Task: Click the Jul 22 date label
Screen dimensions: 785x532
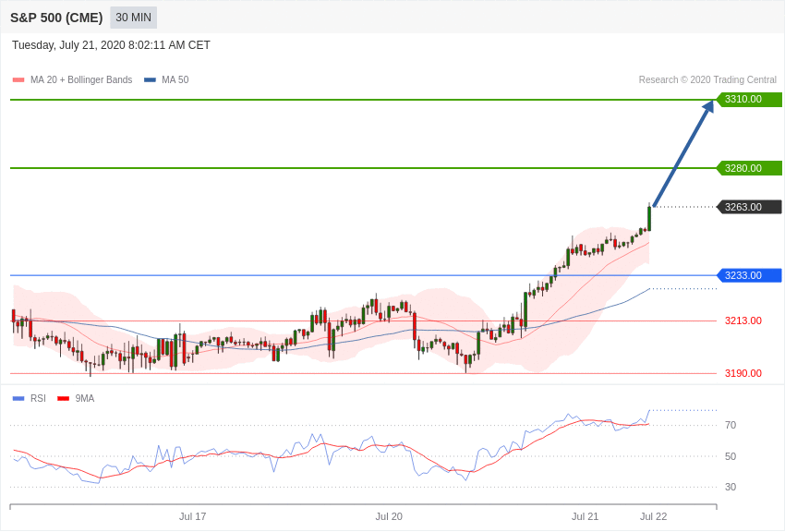Action: (653, 516)
